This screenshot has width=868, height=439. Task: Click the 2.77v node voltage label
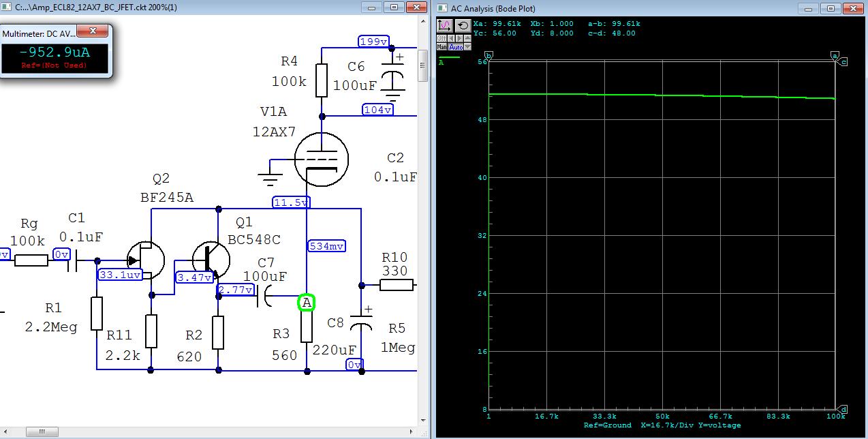tap(235, 290)
